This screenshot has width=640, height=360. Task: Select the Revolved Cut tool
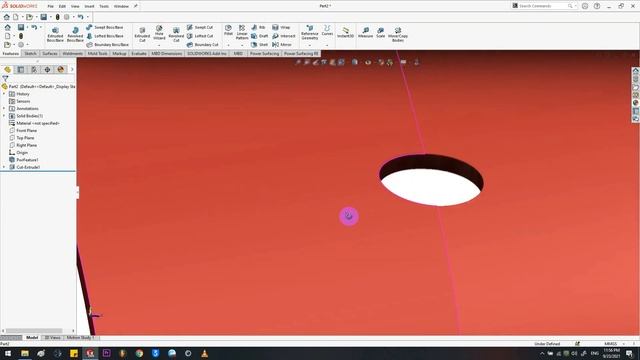(x=176, y=35)
